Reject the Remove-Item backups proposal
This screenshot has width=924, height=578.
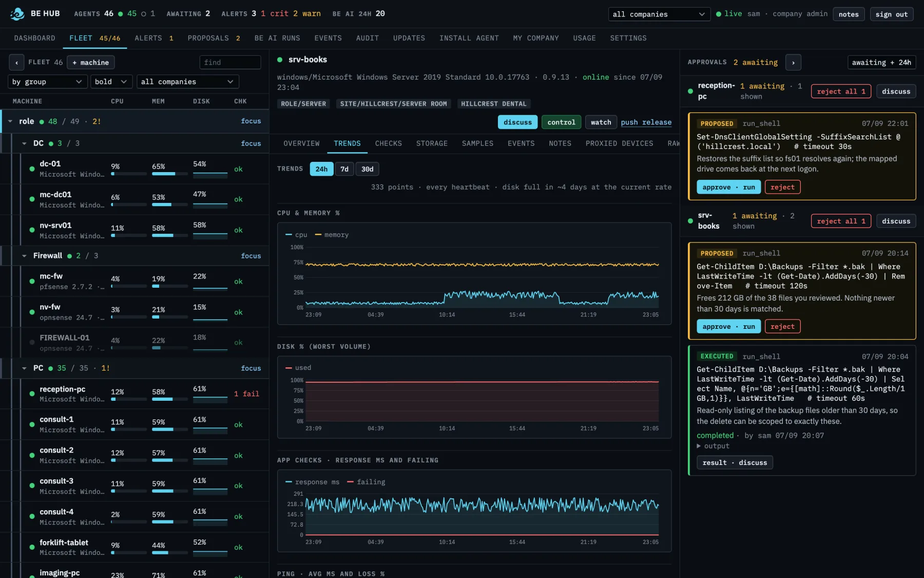[782, 326]
